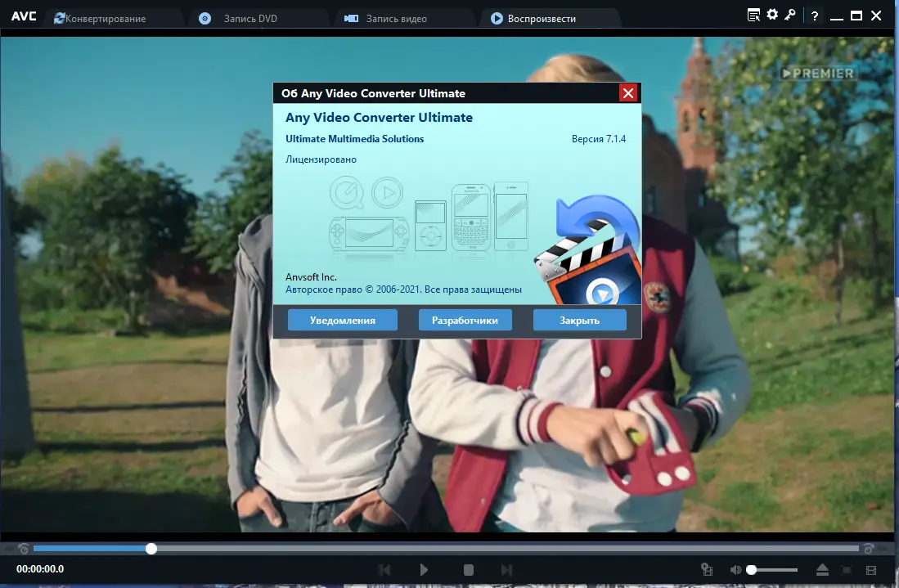Screen dimensions: 899x588
Task: Open the help question mark icon
Action: 814,15
